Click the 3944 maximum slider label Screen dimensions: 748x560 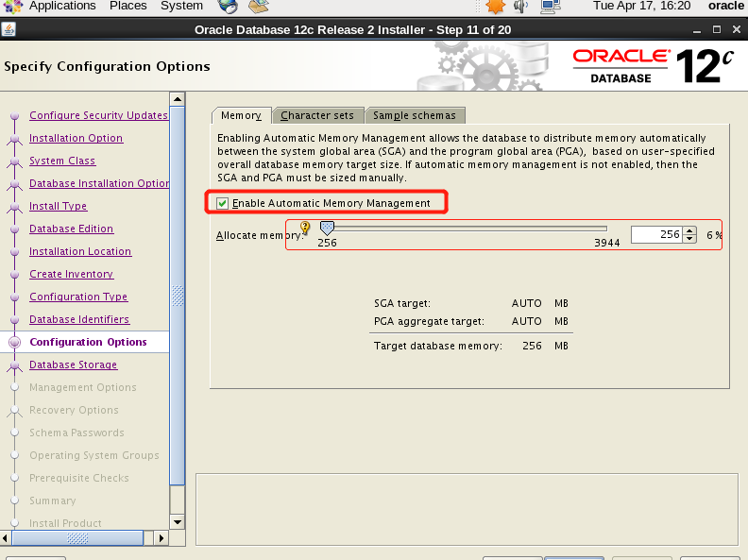(606, 243)
